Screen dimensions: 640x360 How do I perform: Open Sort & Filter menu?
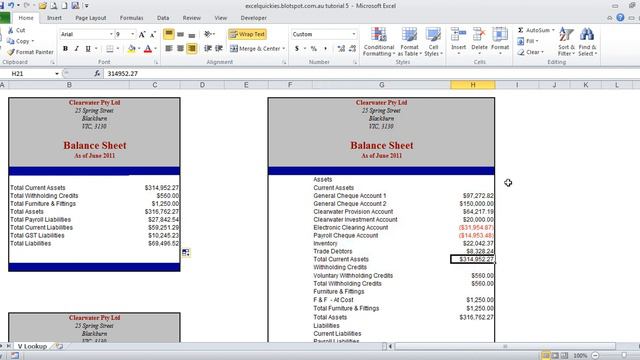coord(566,42)
